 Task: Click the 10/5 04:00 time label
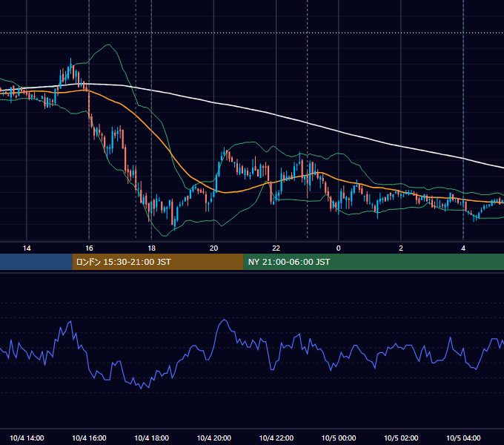coord(463,438)
